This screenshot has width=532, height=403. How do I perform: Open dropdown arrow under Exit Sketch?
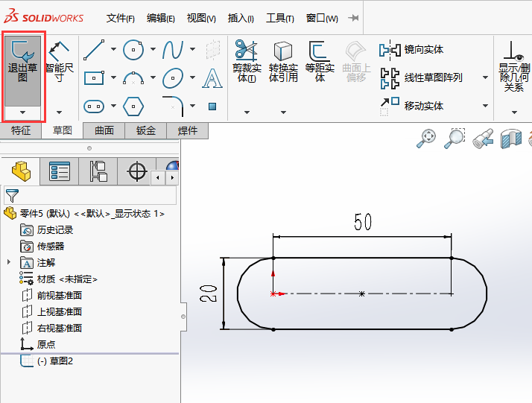(x=23, y=112)
